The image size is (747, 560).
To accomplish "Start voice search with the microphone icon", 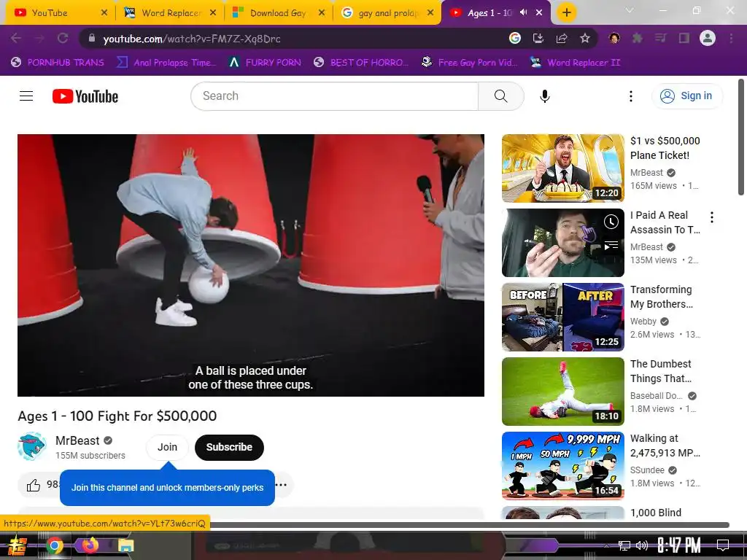I will pos(544,96).
